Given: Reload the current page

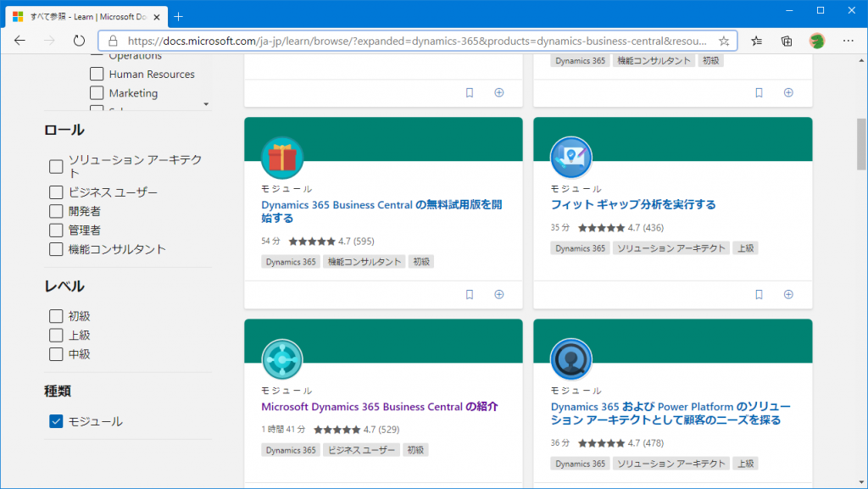Looking at the screenshot, I should [79, 41].
